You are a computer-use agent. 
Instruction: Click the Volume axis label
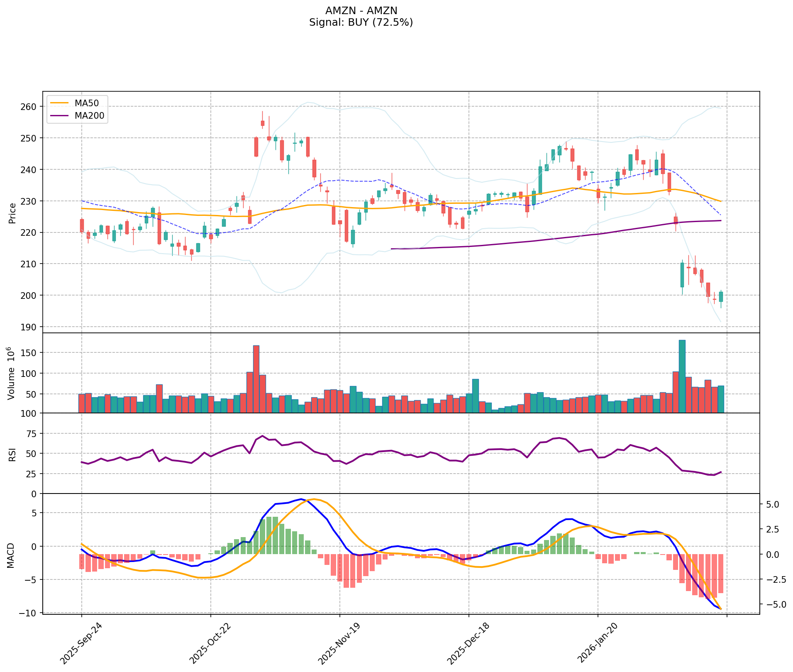point(12,374)
